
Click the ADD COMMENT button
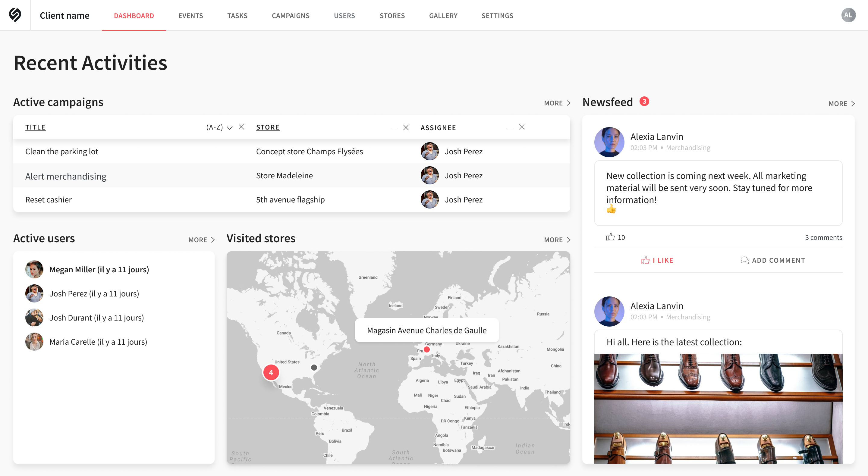tap(773, 260)
